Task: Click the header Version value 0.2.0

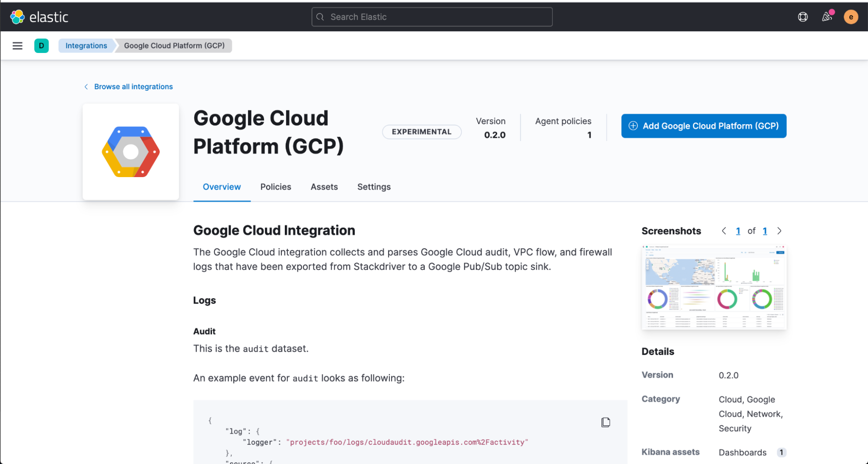Action: [495, 135]
